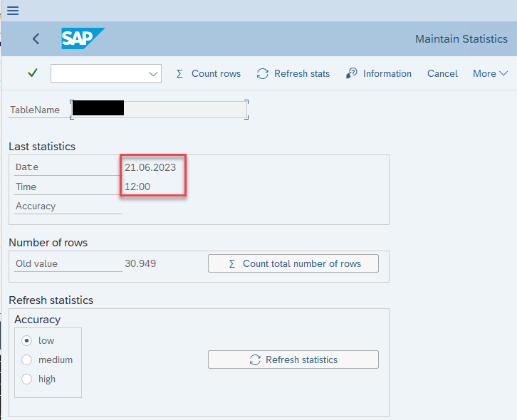This screenshot has height=420, width=517.
Task: Click the SAP logo
Action: pos(83,38)
